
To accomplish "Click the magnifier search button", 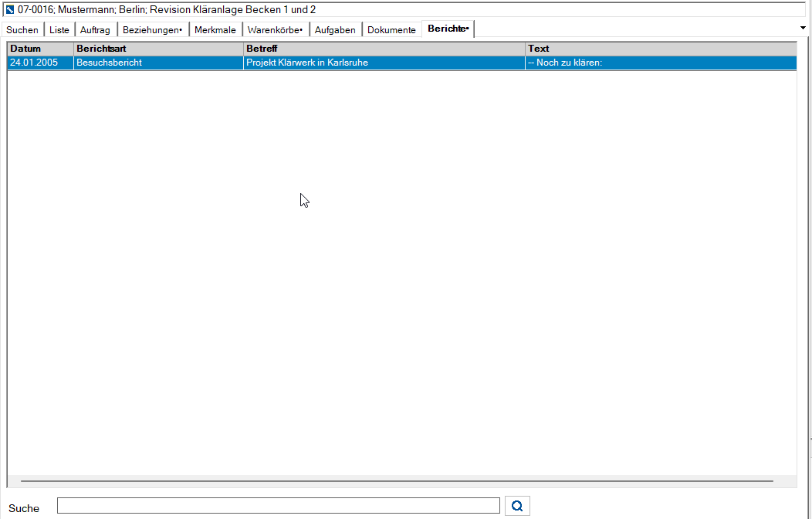I will 517,506.
